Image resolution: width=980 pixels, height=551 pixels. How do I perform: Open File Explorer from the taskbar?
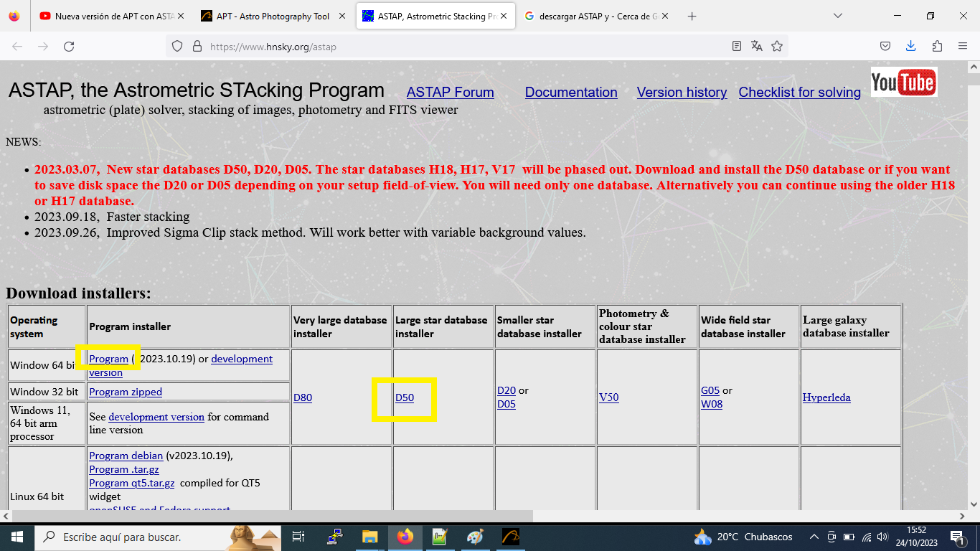point(369,537)
